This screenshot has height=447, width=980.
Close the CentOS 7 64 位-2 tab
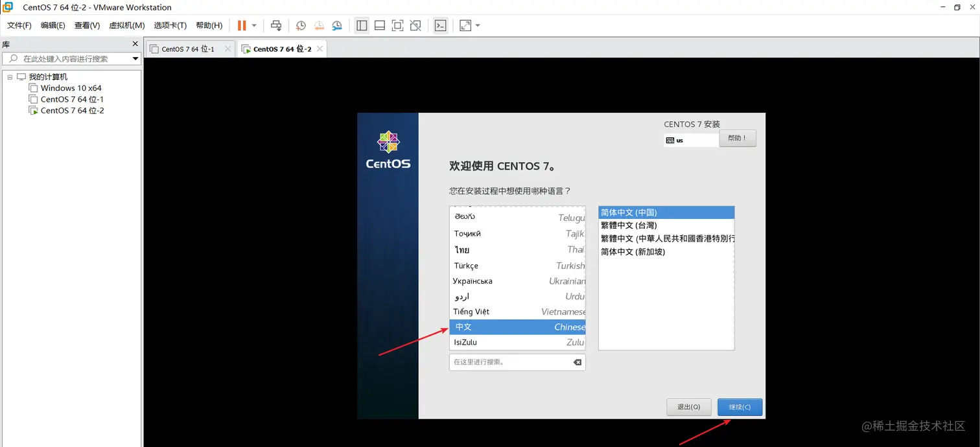320,49
